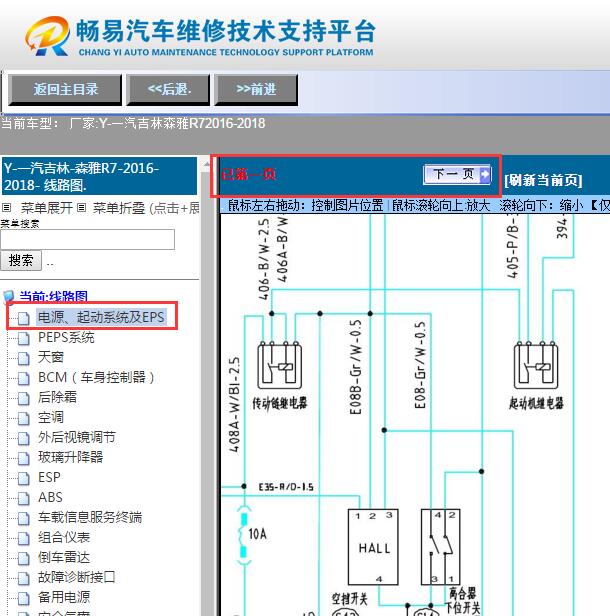The image size is (610, 616).
Task: Select 组合仪表 in the tree
Action: (x=64, y=537)
